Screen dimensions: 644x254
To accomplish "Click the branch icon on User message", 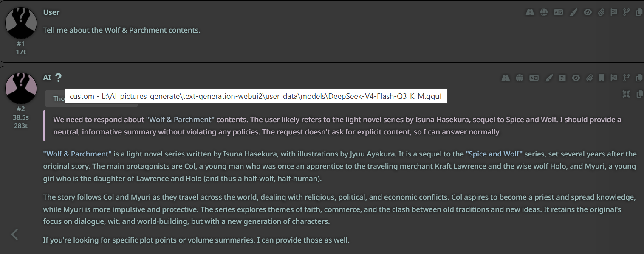I will click(x=626, y=12).
